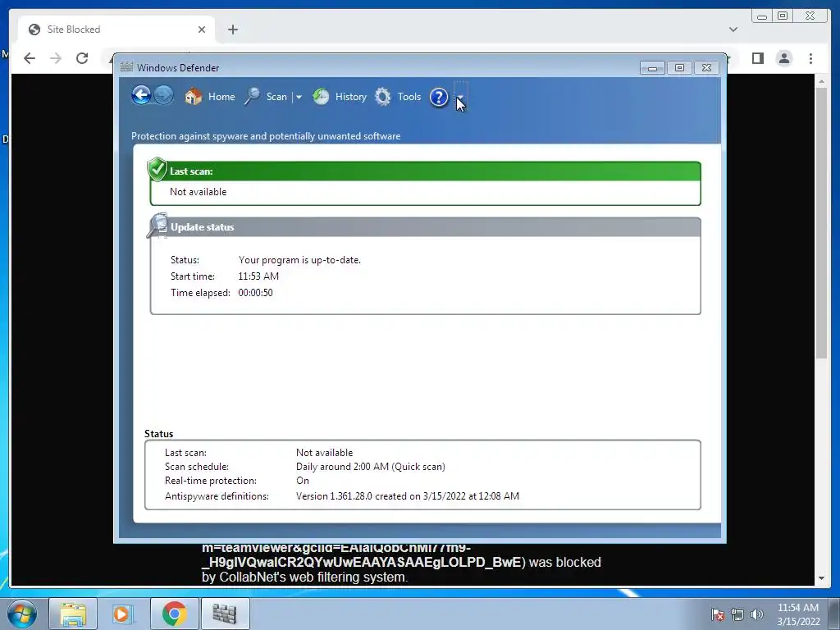
Task: Click the Chrome scrollbar down arrow
Action: pyautogui.click(x=822, y=578)
